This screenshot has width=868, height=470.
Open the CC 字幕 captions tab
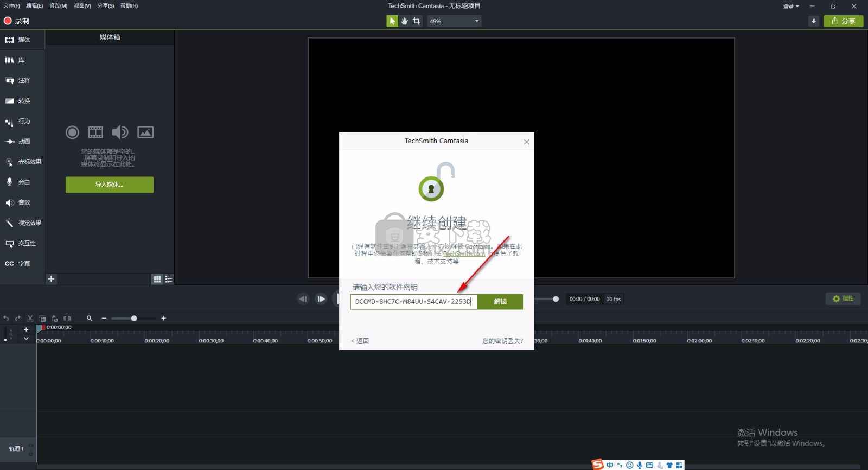[x=22, y=264]
